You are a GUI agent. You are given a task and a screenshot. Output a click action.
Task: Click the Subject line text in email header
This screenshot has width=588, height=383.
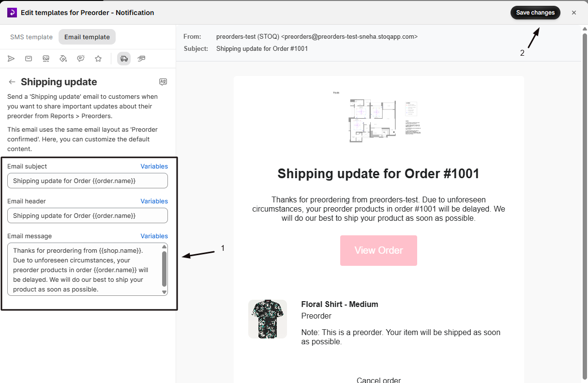point(262,48)
